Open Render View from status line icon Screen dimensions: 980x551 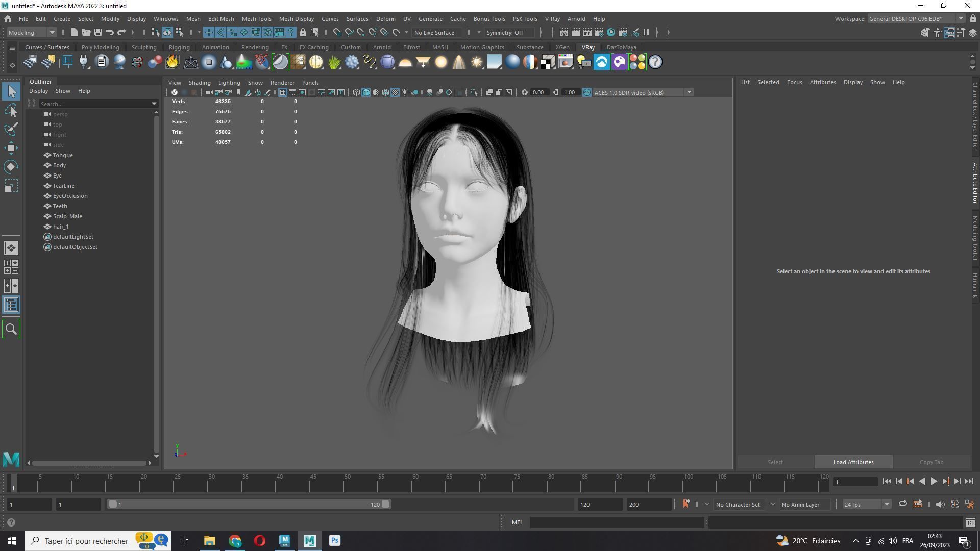(x=563, y=33)
